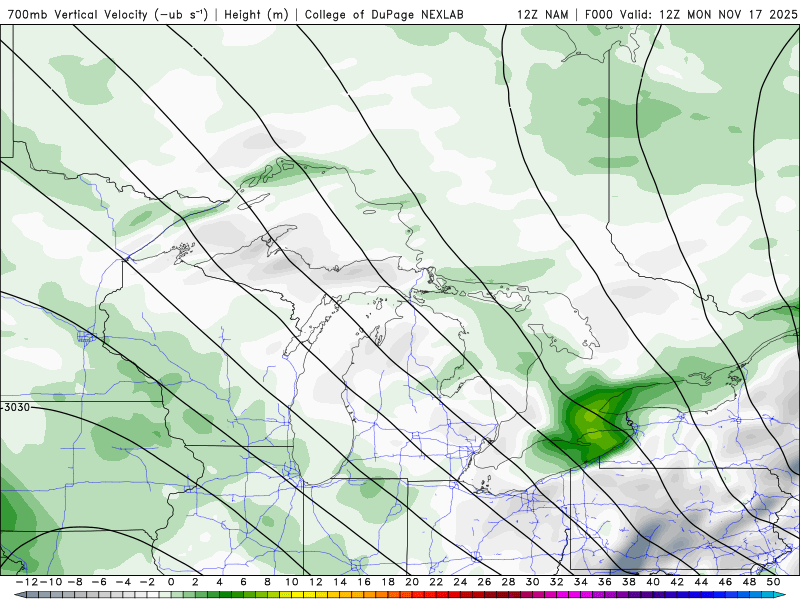Click the 'F000 Valid: 12Z MON NOV 17 2025' text
Screen dimensions: 800x600
click(x=691, y=14)
